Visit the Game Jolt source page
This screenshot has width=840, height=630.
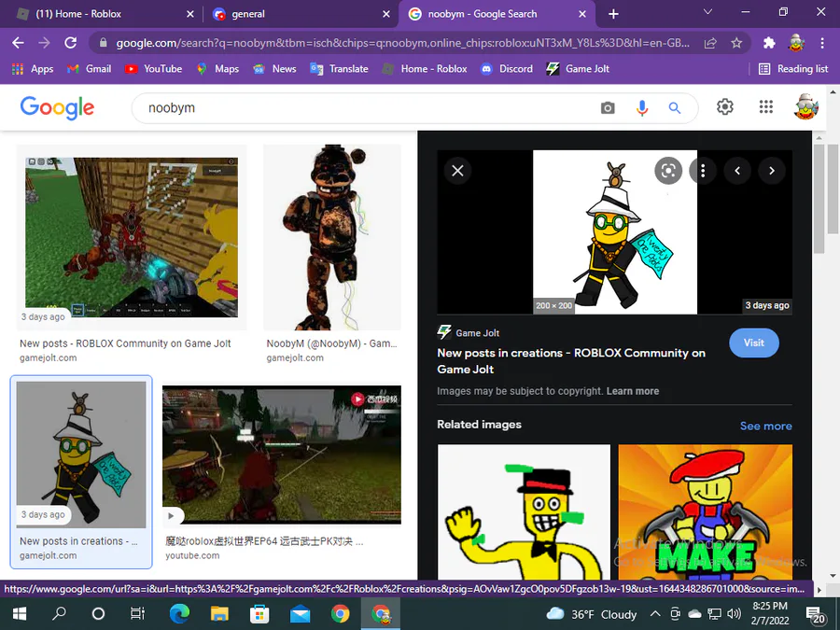pyautogui.click(x=754, y=343)
